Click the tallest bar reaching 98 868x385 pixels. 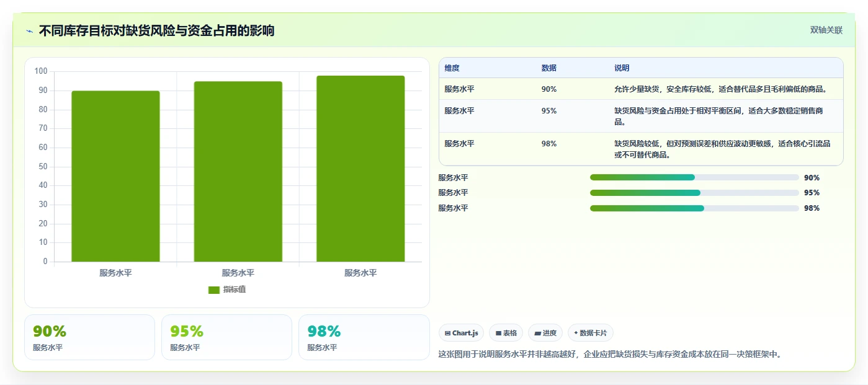[360, 169]
